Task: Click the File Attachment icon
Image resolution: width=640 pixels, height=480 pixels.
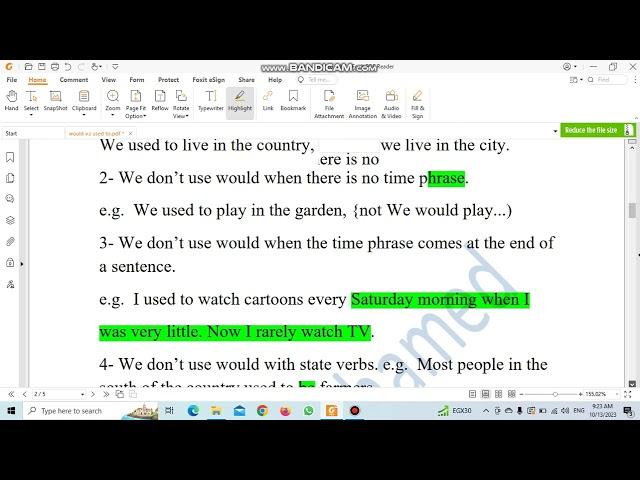Action: point(329,98)
